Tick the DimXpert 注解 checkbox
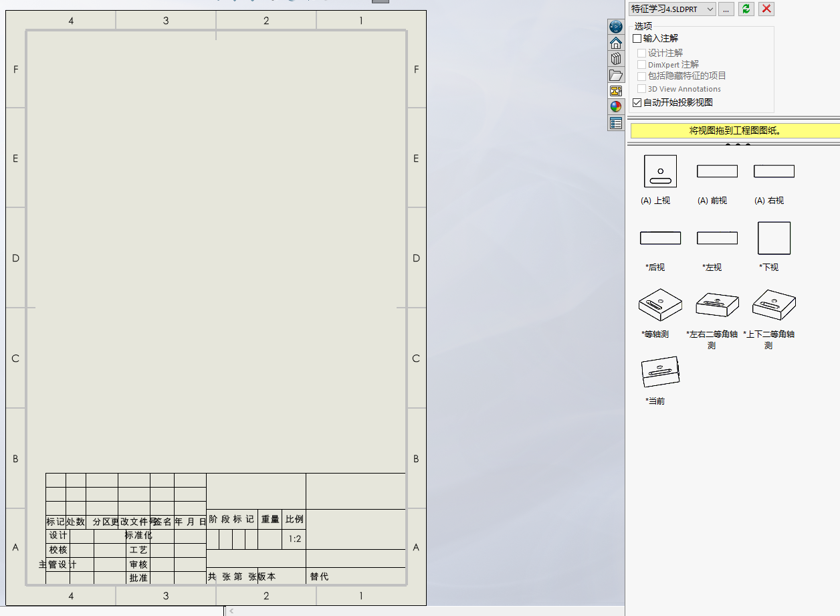The image size is (840, 616). (x=642, y=65)
